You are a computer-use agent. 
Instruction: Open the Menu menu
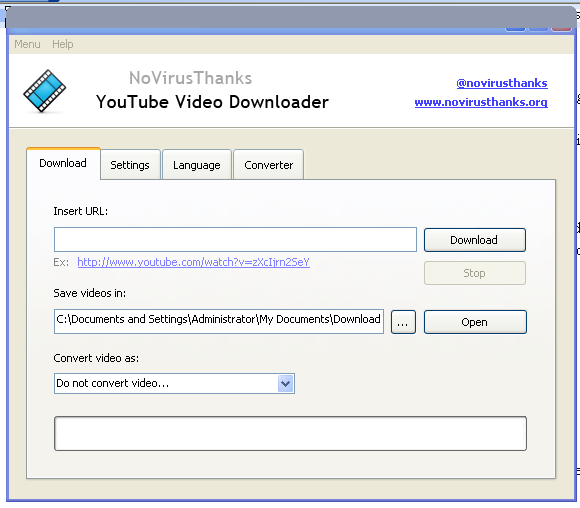point(27,44)
